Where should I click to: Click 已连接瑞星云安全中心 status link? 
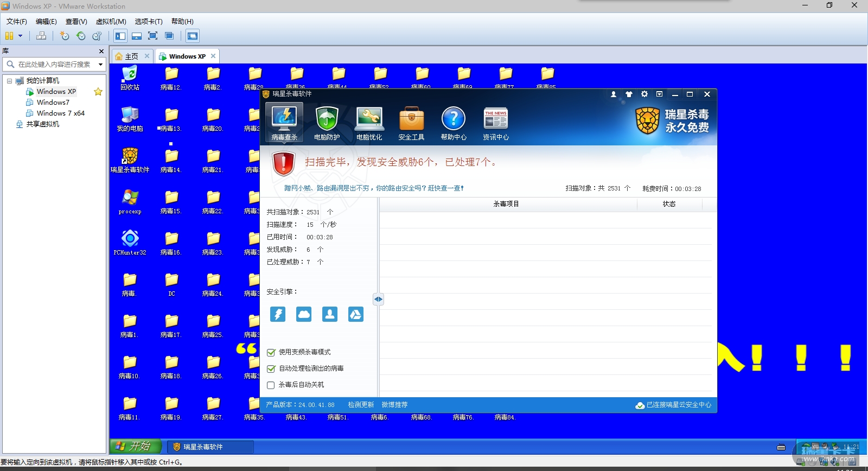[673, 405]
